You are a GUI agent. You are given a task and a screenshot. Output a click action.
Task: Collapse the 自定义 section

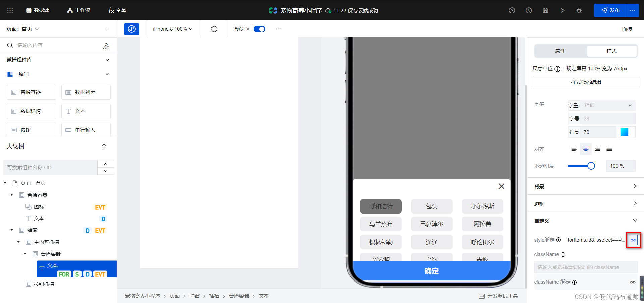click(635, 221)
